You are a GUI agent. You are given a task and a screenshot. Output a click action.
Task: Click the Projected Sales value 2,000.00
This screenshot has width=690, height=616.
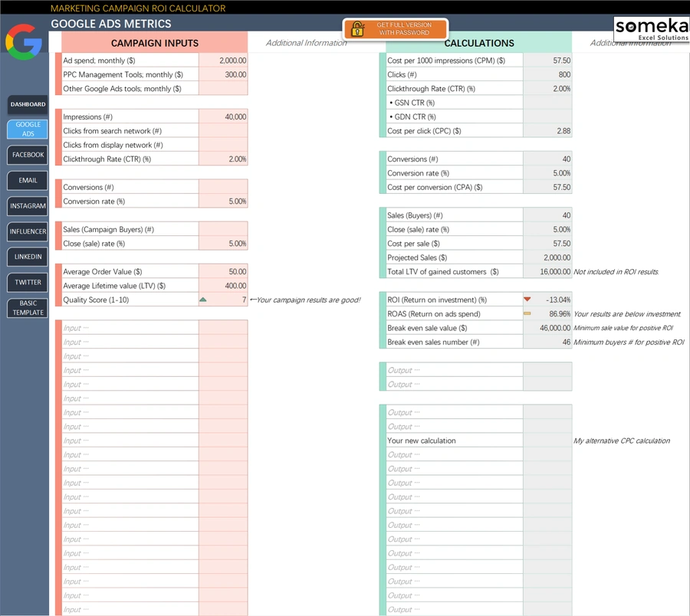point(547,257)
